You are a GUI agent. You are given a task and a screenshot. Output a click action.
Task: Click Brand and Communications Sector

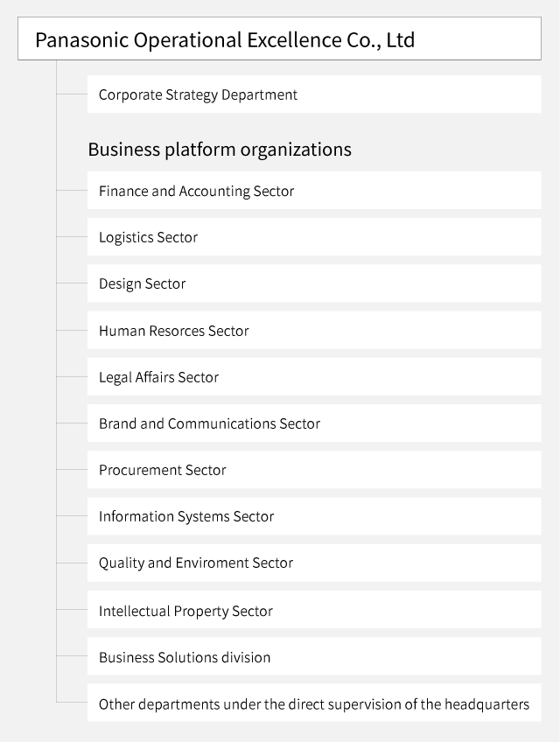click(x=313, y=423)
